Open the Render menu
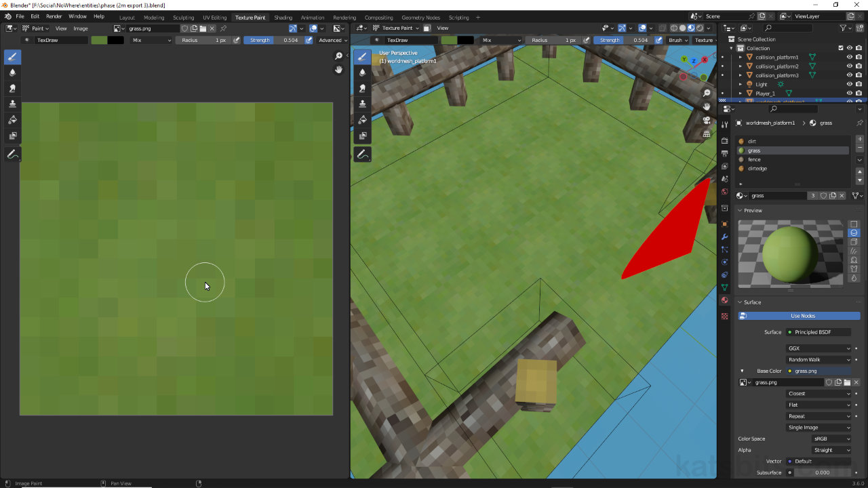Screen dimensions: 868x488 coord(54,16)
